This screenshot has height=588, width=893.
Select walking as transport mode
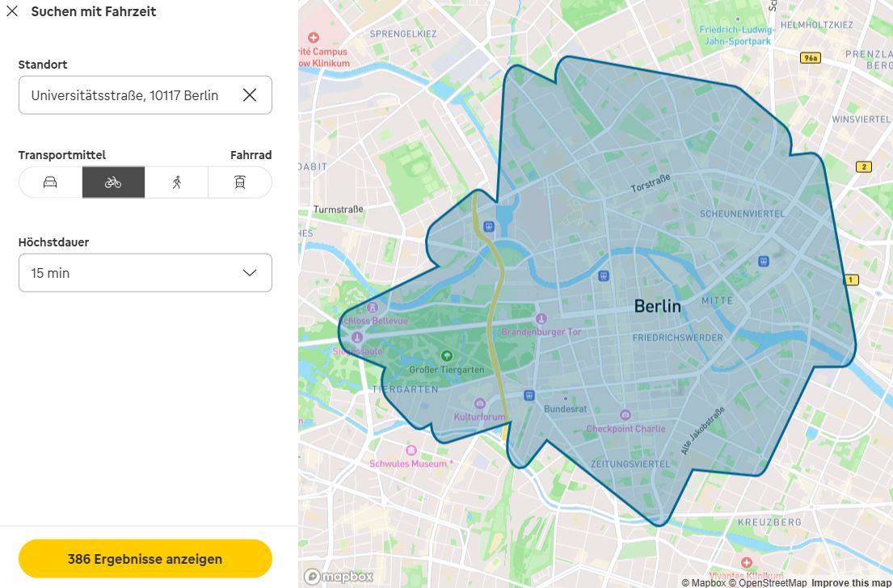tap(177, 183)
